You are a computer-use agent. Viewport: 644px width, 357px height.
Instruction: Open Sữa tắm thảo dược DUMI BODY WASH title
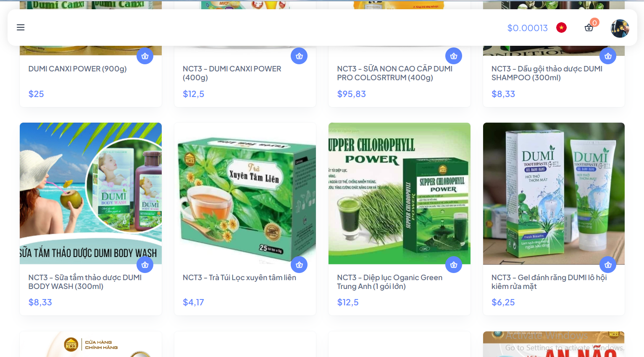pos(85,282)
